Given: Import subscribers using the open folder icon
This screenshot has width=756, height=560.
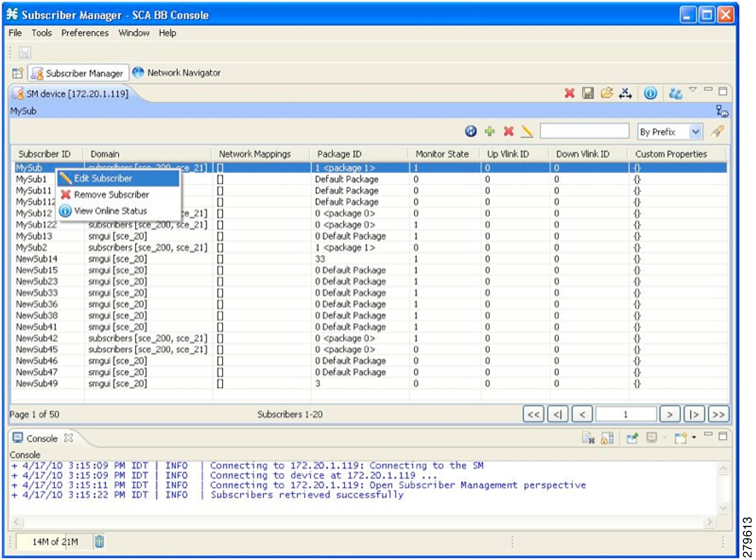Looking at the screenshot, I should 606,93.
